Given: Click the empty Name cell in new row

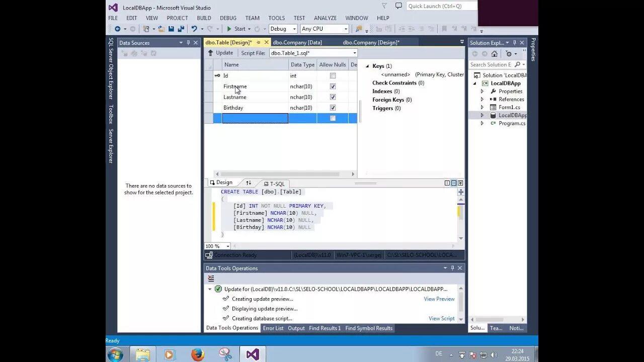Looking at the screenshot, I should tap(255, 118).
